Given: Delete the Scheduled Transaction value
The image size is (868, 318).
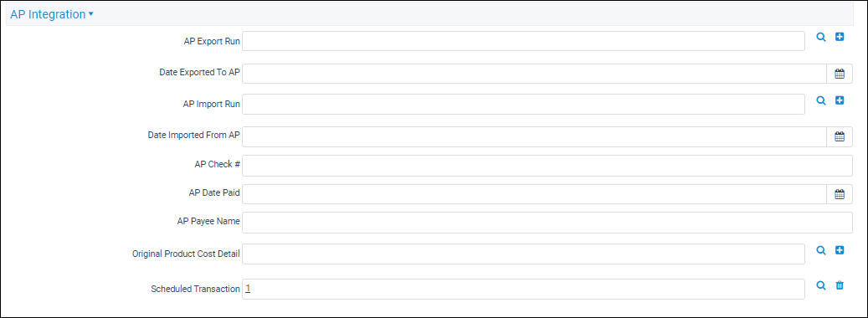Looking at the screenshot, I should tap(840, 285).
